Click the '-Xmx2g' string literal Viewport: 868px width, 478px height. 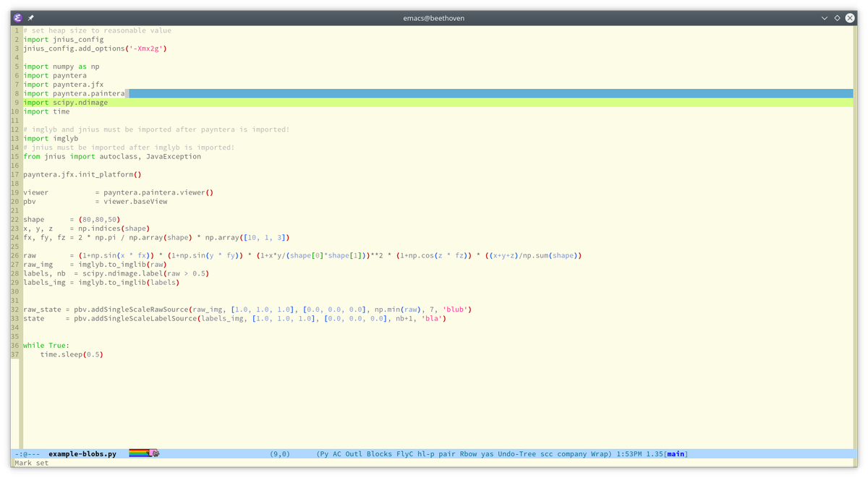146,48
